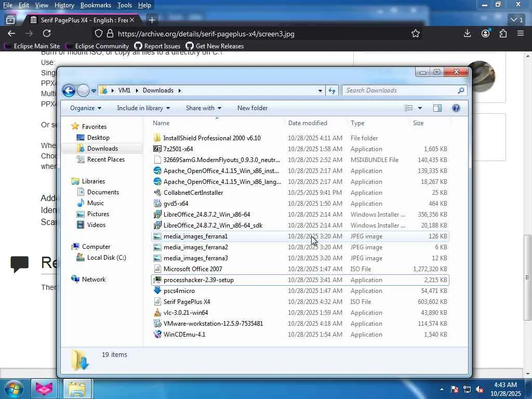Click the Explorer forward navigation arrow
Screen dimensions: 532x399
(83, 90)
